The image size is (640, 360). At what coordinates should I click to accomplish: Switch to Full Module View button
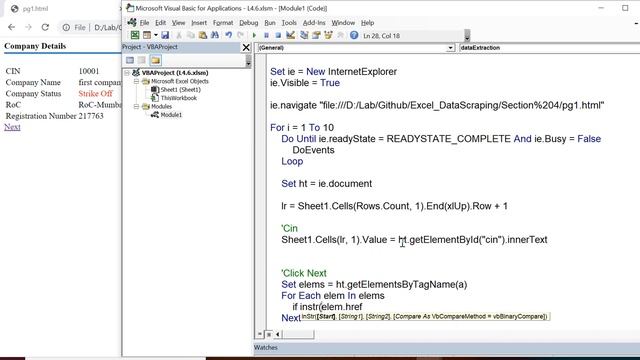(269, 334)
